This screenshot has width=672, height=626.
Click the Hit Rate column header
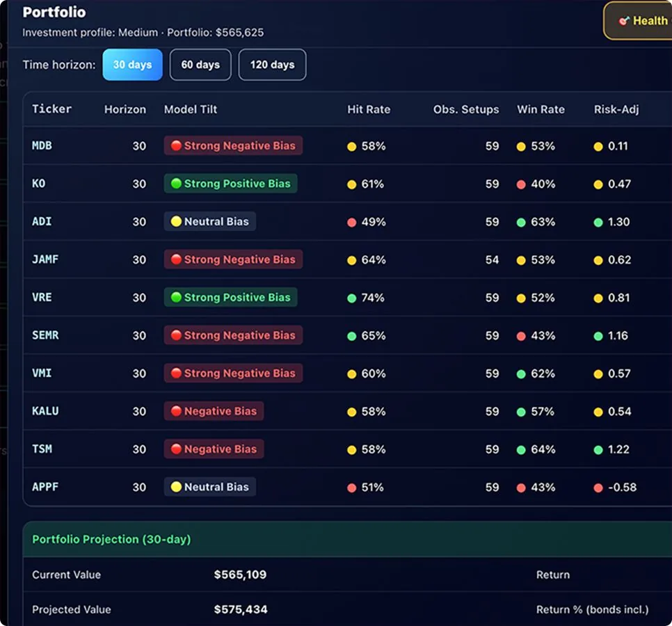tap(369, 109)
